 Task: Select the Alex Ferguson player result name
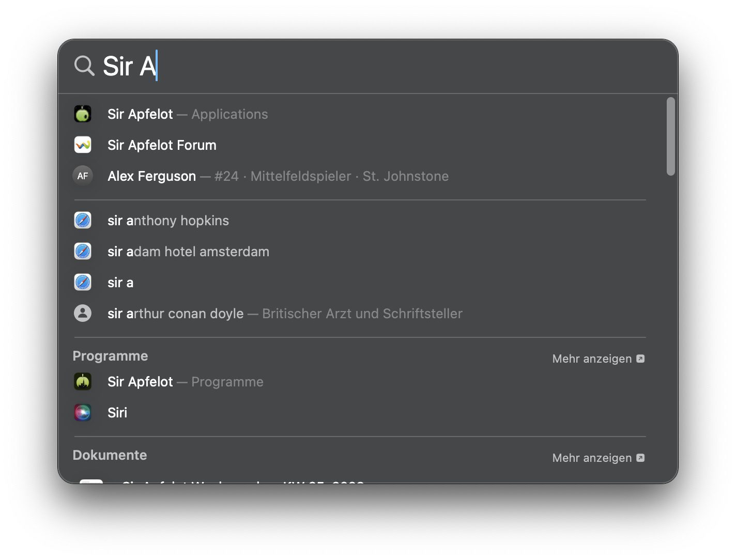click(151, 176)
